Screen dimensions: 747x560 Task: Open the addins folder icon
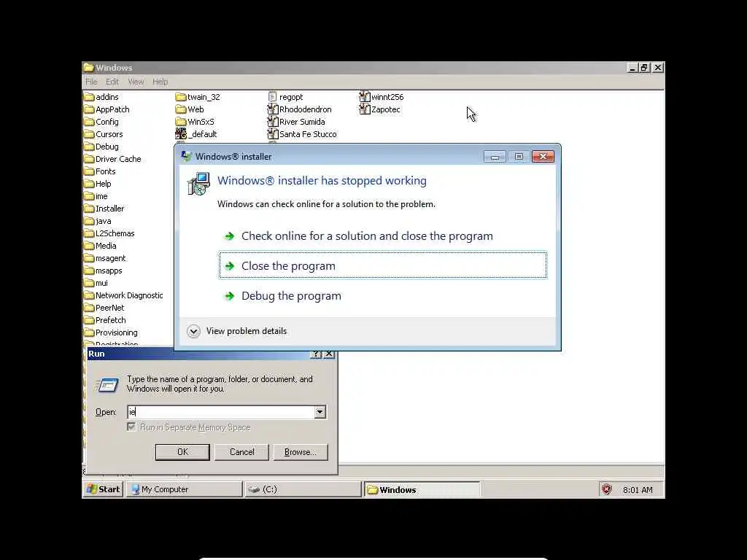coord(89,97)
